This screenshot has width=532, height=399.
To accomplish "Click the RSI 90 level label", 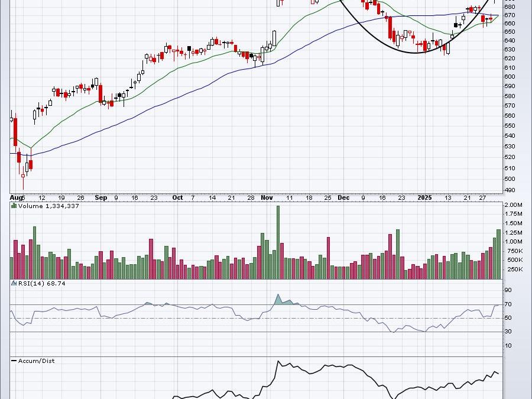I will (x=508, y=290).
